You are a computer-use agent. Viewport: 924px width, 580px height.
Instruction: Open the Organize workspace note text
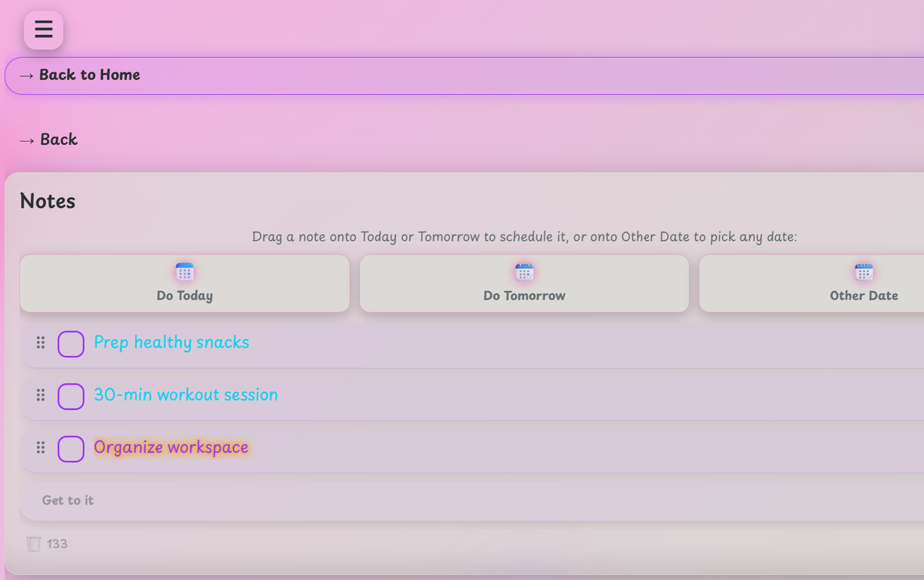point(171,448)
